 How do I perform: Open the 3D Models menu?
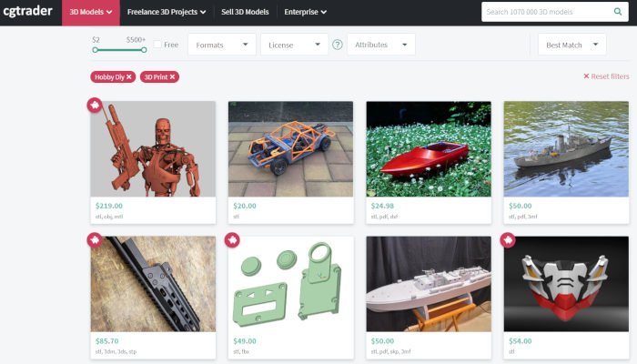(91, 12)
